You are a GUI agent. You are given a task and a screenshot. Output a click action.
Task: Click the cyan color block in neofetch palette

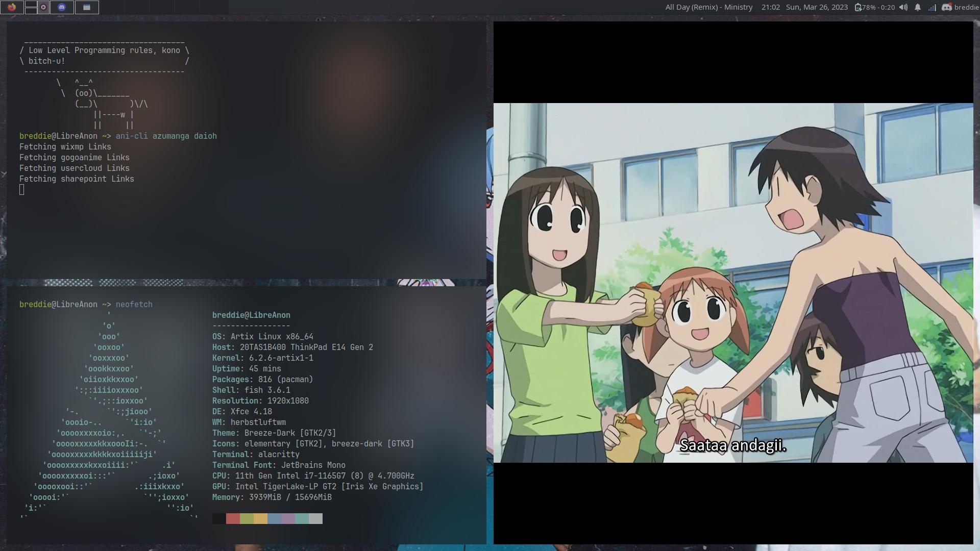302,519
